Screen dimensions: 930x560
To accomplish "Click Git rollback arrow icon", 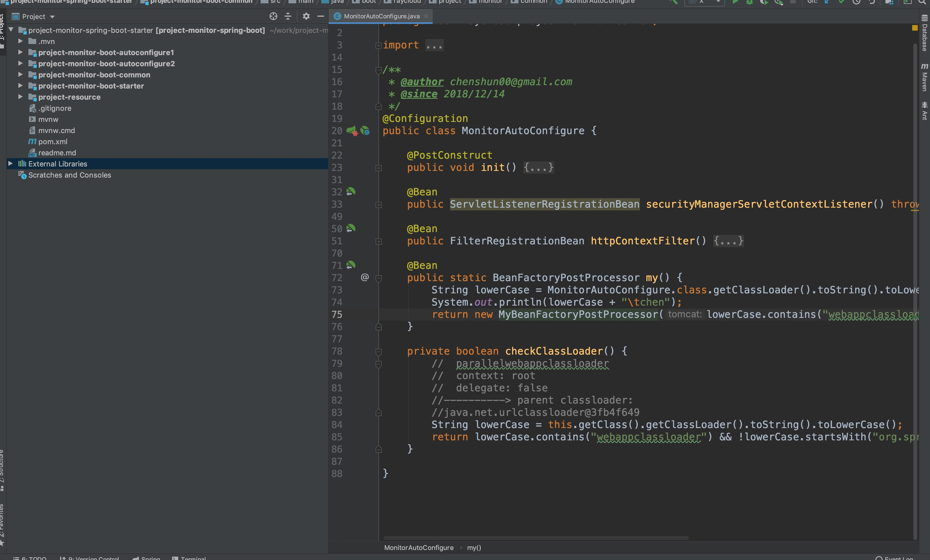I will (872, 2).
